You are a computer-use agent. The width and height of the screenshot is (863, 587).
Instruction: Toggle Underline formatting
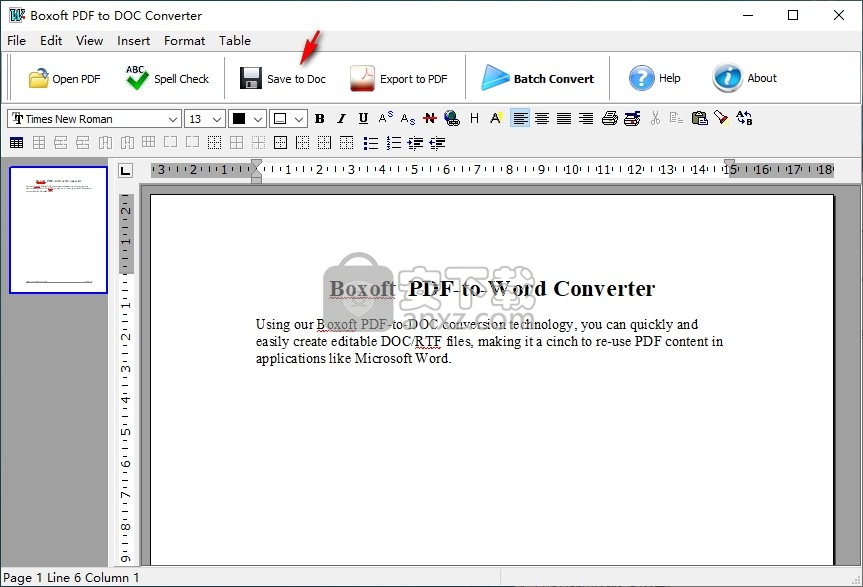click(363, 119)
